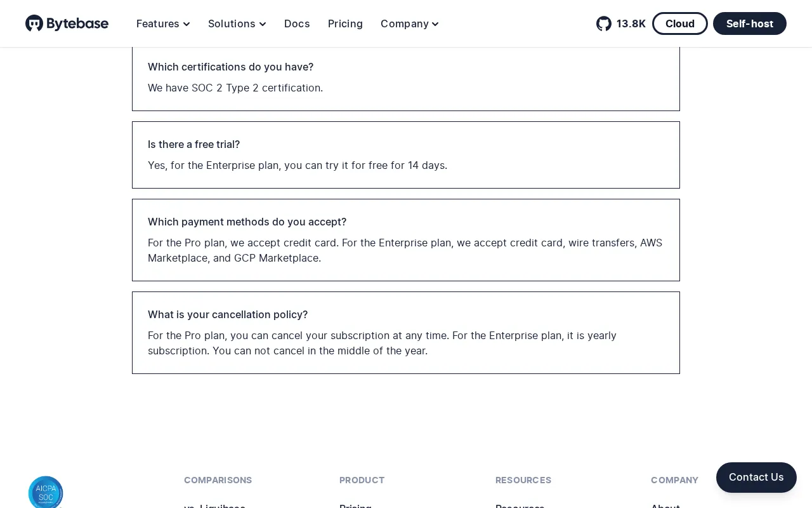Open the GitHub icon link
Image resolution: width=812 pixels, height=508 pixels.
pos(604,23)
